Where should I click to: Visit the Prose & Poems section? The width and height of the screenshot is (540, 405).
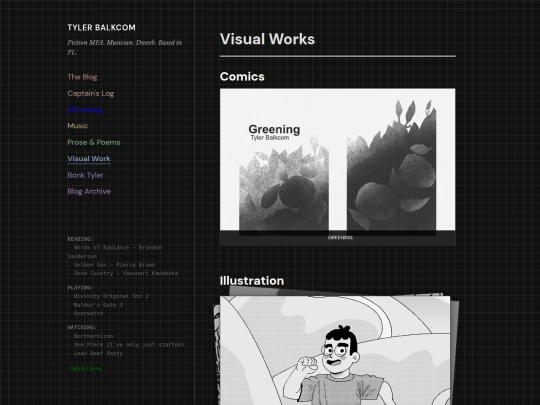click(x=94, y=142)
